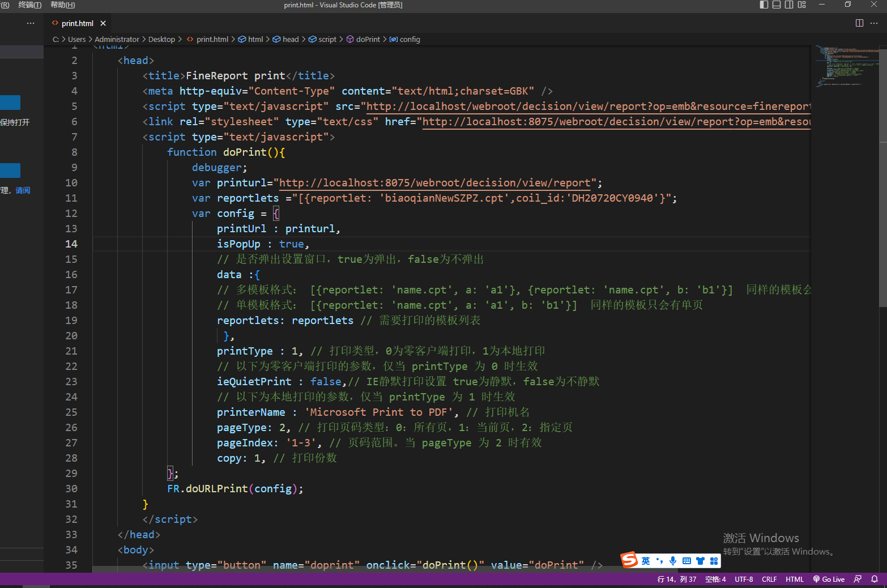Image resolution: width=887 pixels, height=588 pixels.
Task: Click Desktop in the breadcrumb
Action: (x=161, y=39)
